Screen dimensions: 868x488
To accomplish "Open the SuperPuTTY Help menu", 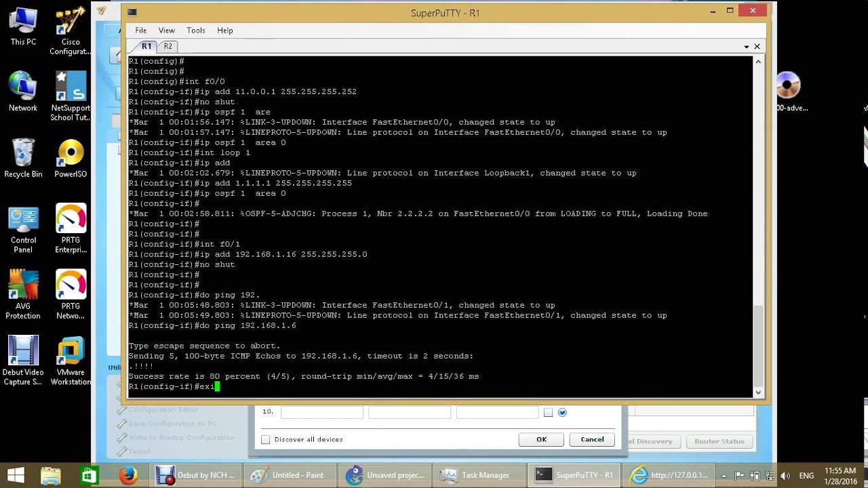I will [224, 30].
